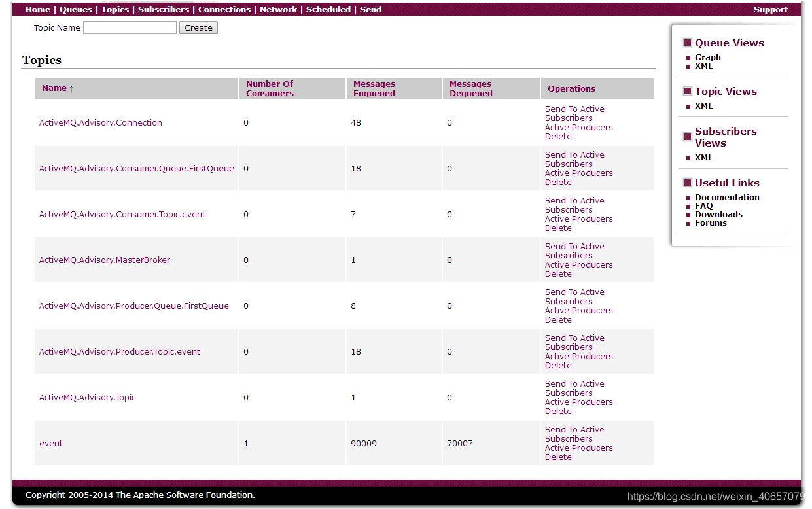Screen dimensions: 812x509
Task: Open the Topics page in navigation
Action: [115, 9]
